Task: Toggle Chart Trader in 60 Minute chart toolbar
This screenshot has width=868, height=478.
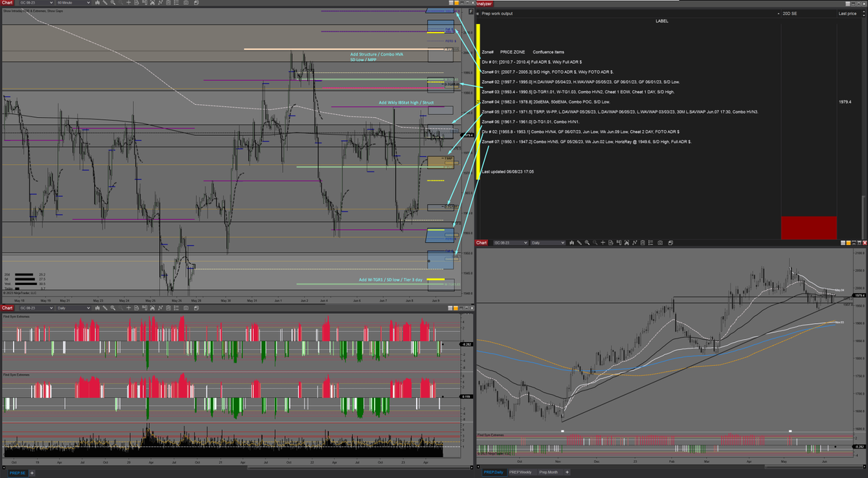Action: pos(145,4)
